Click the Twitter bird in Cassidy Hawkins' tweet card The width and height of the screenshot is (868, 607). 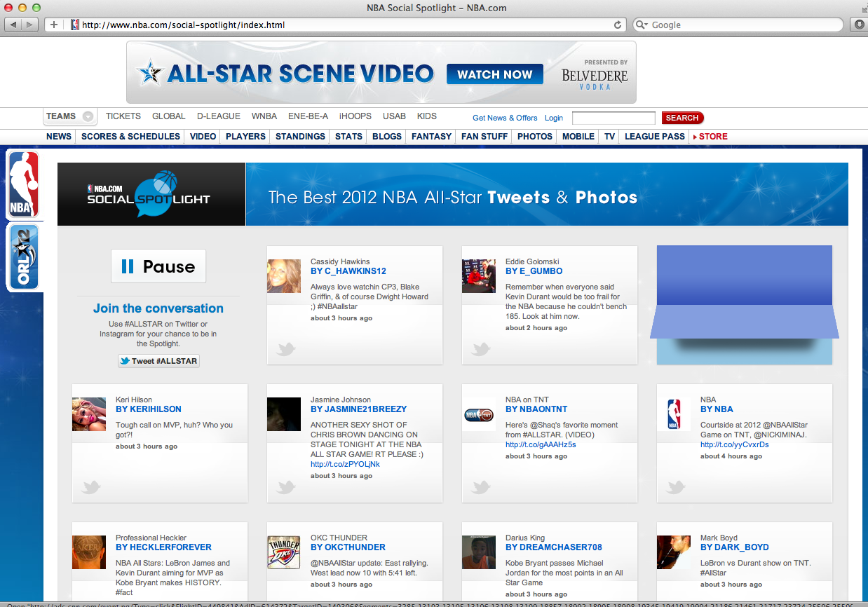[x=285, y=349]
